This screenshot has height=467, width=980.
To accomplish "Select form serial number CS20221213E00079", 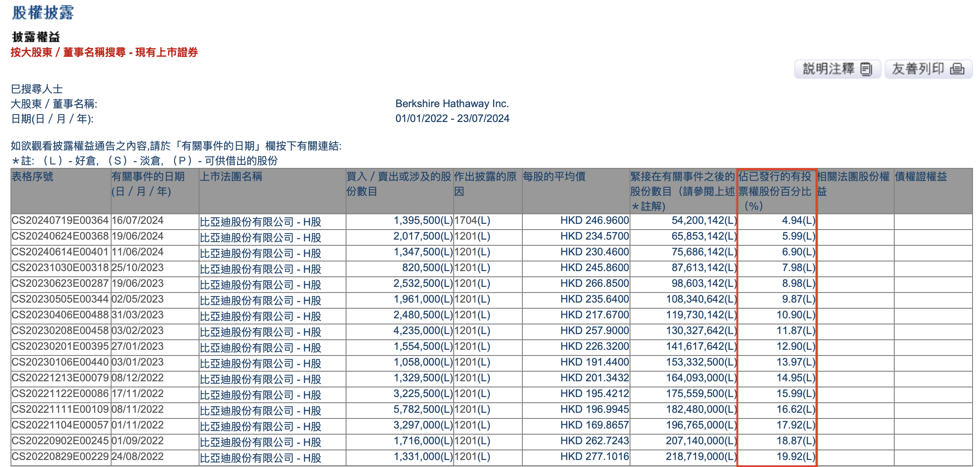I will (x=60, y=378).
